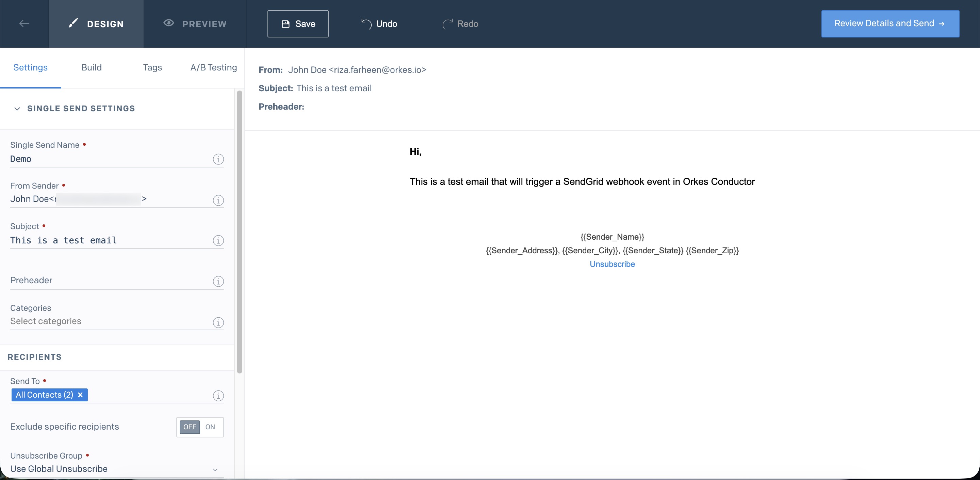Open the info tooltip beside Send To
The image size is (980, 480).
pyautogui.click(x=218, y=396)
